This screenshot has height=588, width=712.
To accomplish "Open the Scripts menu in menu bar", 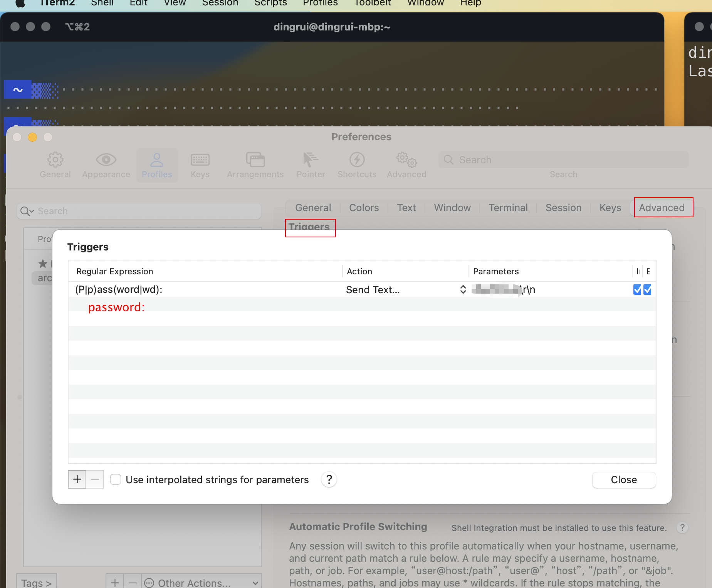I will coord(270,3).
